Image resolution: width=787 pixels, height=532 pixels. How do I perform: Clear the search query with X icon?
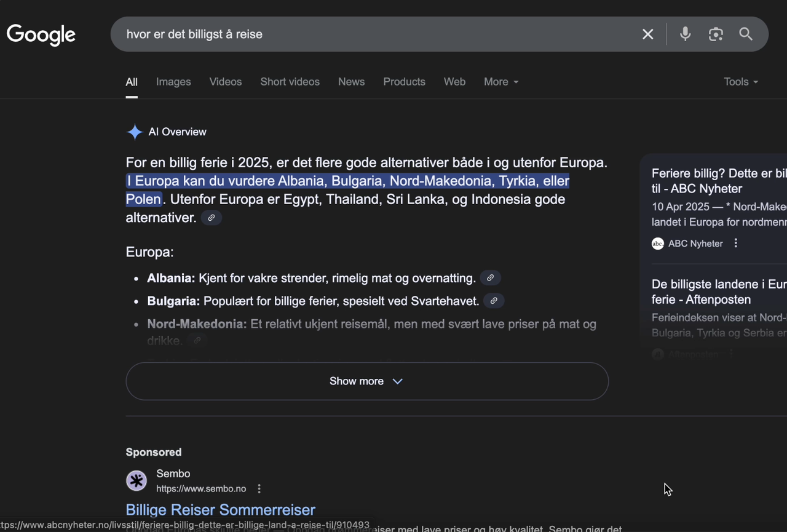[648, 34]
